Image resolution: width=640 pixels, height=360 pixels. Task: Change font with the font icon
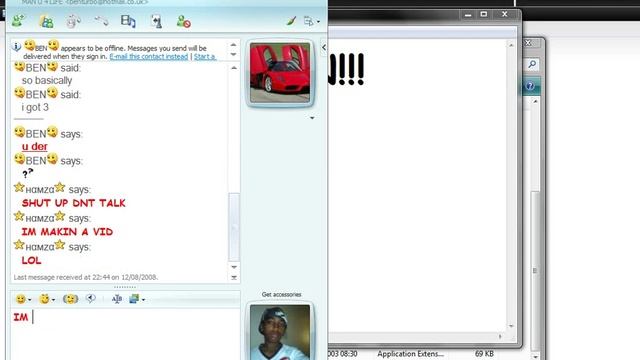[x=117, y=299]
